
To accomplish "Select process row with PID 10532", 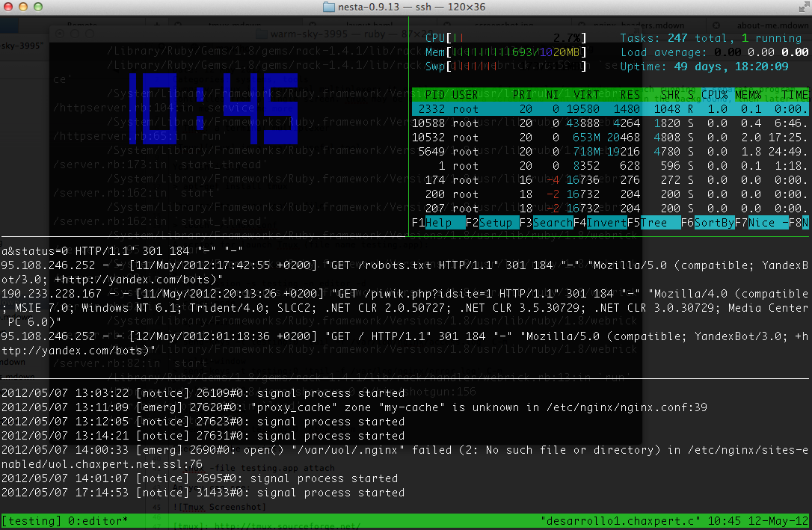I will [x=610, y=137].
